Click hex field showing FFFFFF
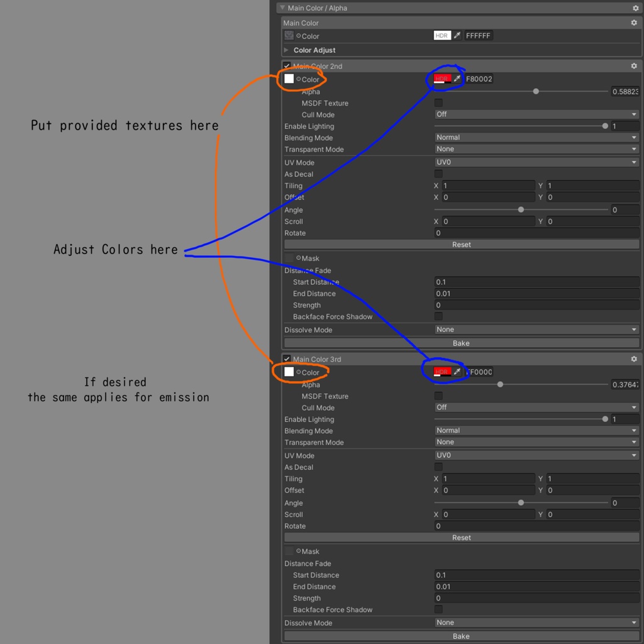644x644 pixels. click(x=479, y=36)
